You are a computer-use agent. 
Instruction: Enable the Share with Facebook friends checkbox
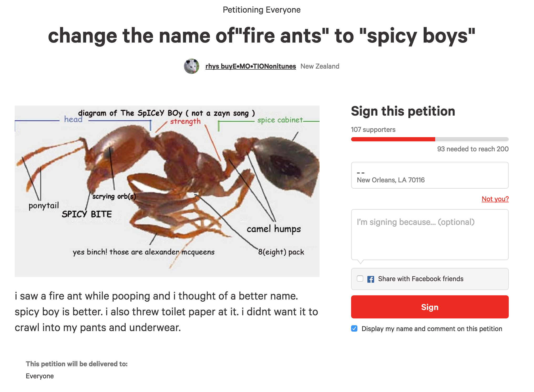(360, 279)
